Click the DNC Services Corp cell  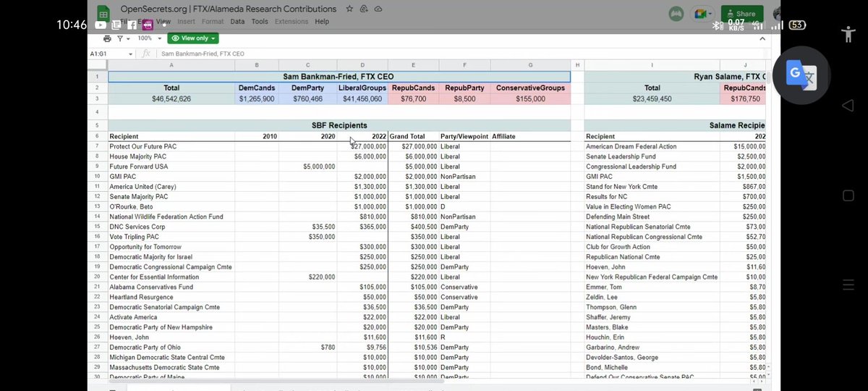click(171, 227)
